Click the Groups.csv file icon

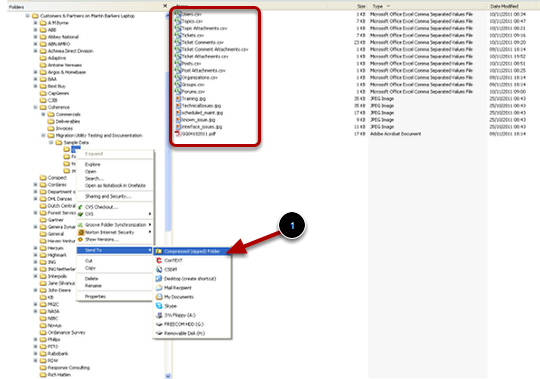click(x=178, y=84)
